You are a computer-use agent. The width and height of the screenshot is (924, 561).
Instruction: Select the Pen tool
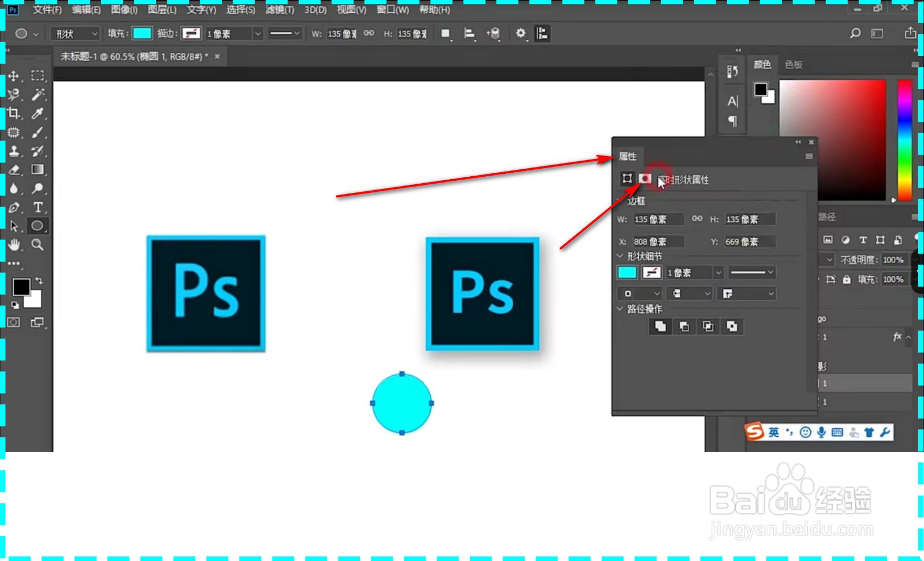click(14, 207)
